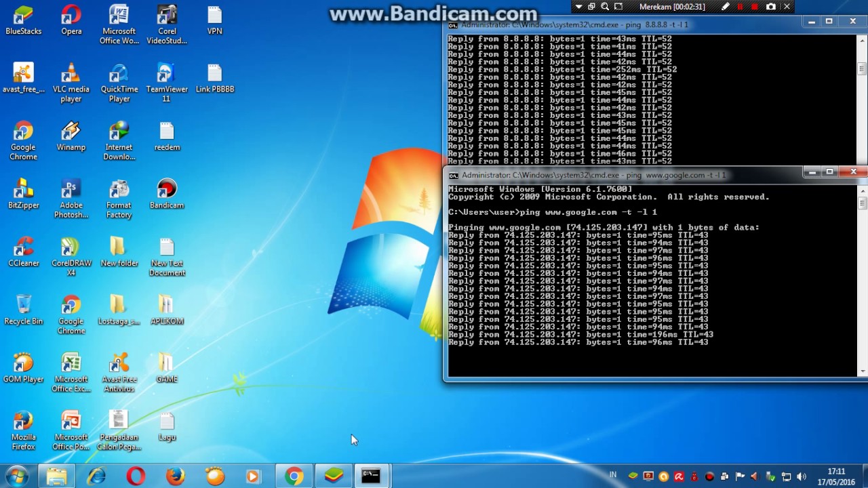The height and width of the screenshot is (488, 868).
Task: Select the TeamViewer 11 desktop icon
Action: (x=167, y=83)
